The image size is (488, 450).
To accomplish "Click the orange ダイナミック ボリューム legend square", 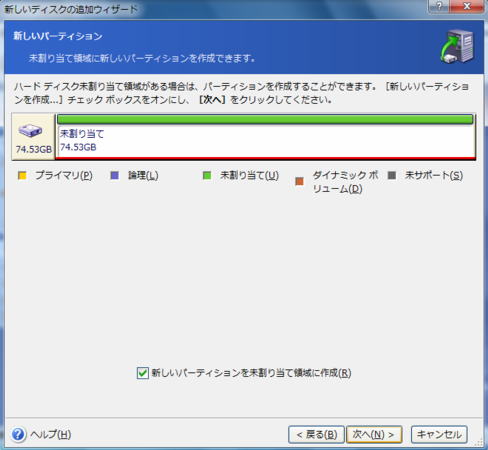I will tap(299, 181).
